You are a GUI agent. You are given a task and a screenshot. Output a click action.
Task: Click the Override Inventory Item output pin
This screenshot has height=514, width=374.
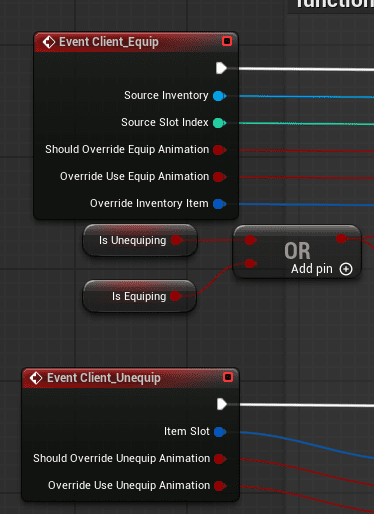[219, 204]
